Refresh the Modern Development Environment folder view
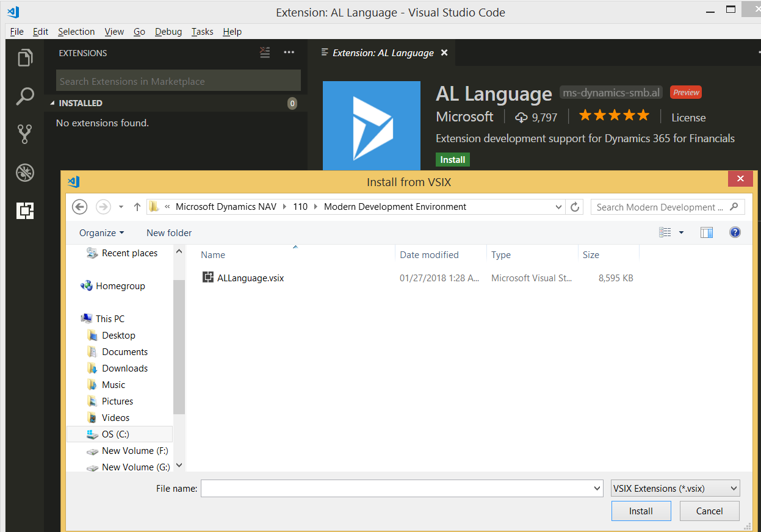Image resolution: width=761 pixels, height=532 pixels. tap(574, 207)
